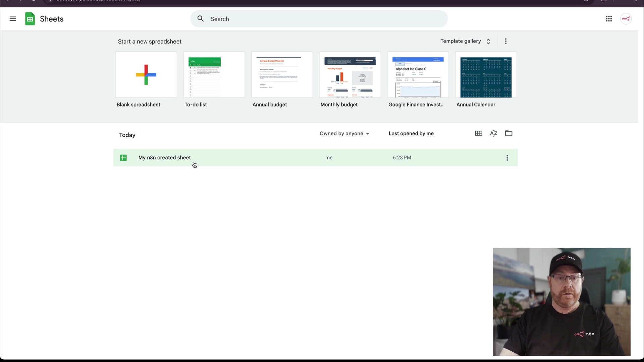Open the account profile avatar
Image resolution: width=644 pixels, height=362 pixels.
coord(626,19)
